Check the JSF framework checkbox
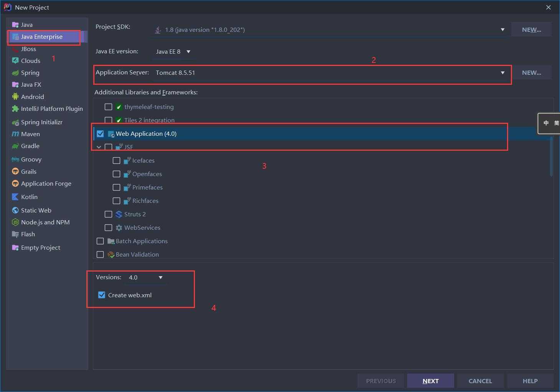The height and width of the screenshot is (392, 560). click(x=109, y=147)
